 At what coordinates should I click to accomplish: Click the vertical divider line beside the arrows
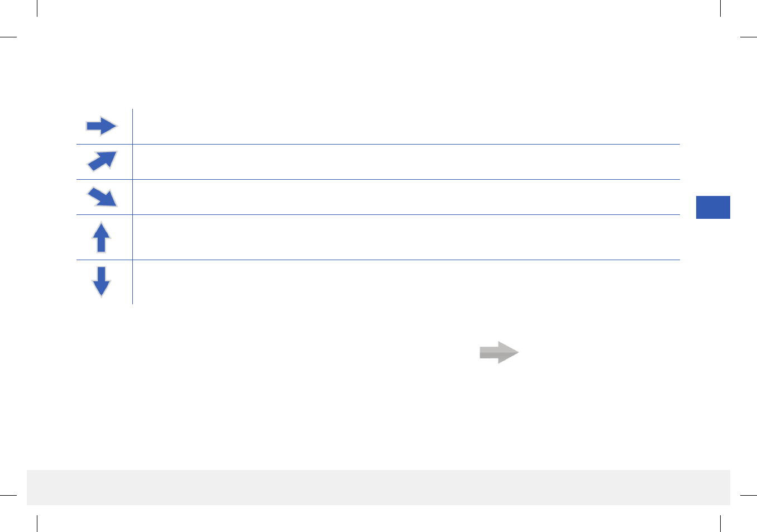132,207
